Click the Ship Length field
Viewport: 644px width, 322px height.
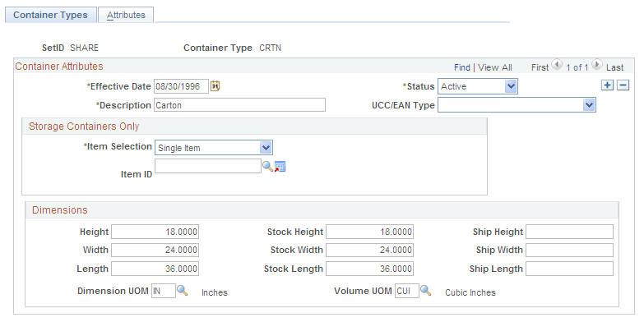pyautogui.click(x=570, y=269)
